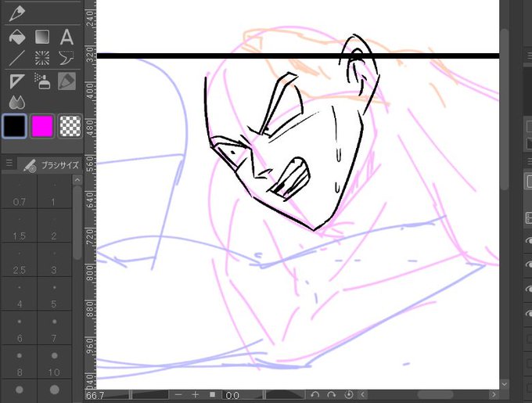532x403 pixels.
Task: Select the Airbrush spray tool
Action: (x=42, y=81)
